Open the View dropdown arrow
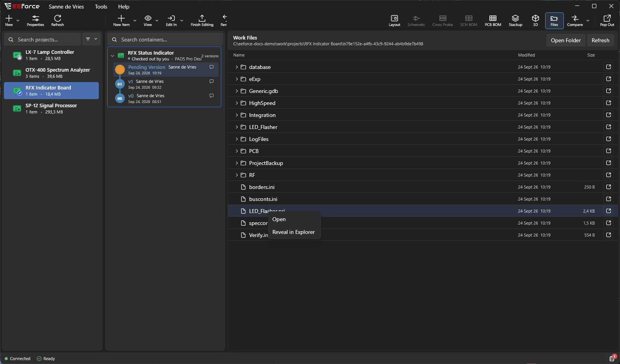This screenshot has width=620, height=364. click(x=157, y=21)
